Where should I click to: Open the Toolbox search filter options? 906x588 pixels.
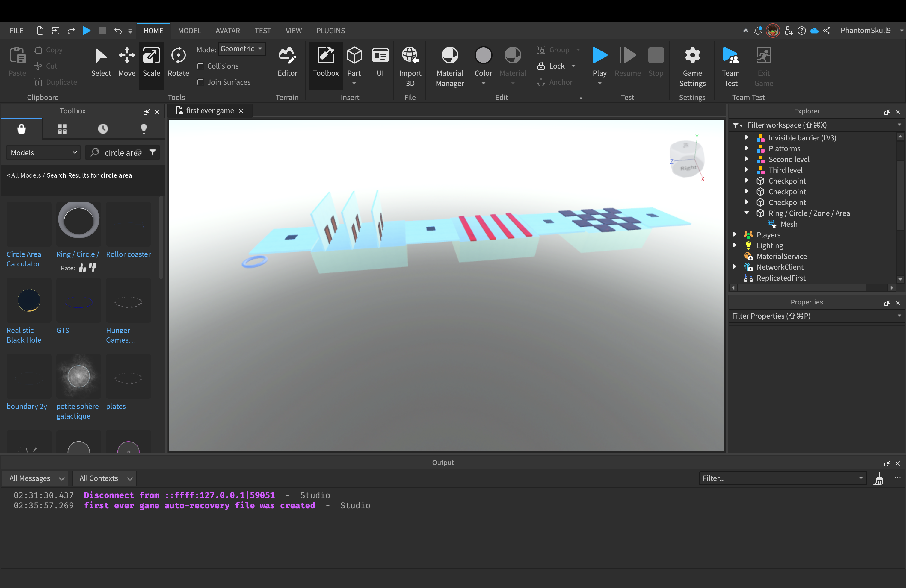pos(153,152)
